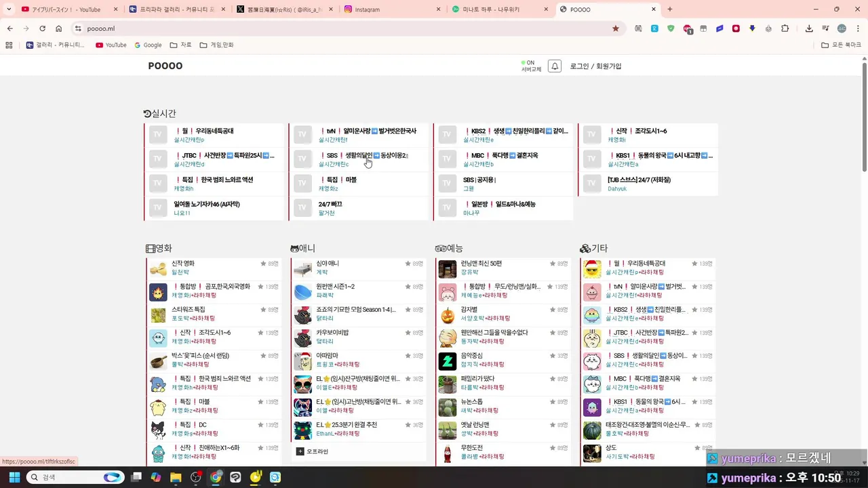Image resolution: width=868 pixels, height=488 pixels.
Task: Open Chrome profile avatar
Action: pos(842,28)
